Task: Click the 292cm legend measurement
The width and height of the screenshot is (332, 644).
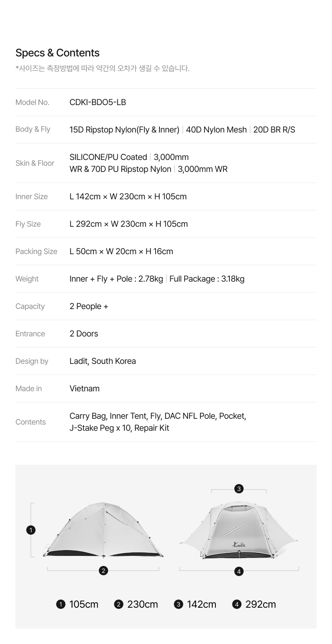Action: tap(261, 604)
